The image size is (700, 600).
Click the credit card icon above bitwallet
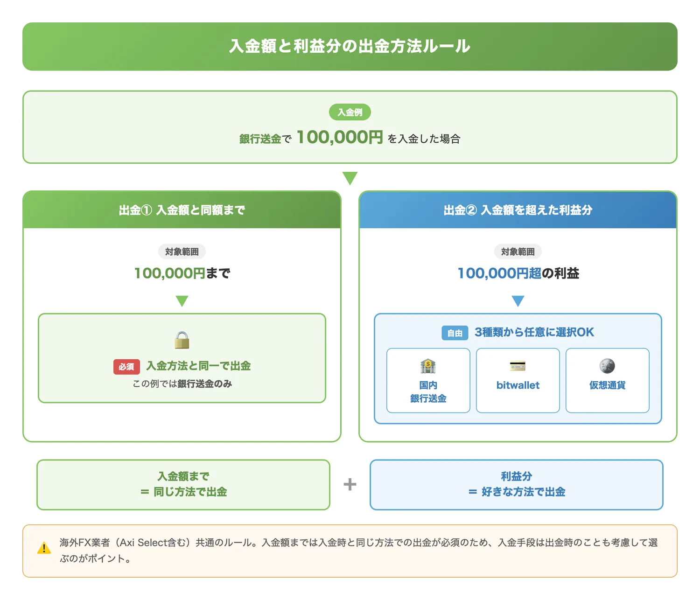click(x=518, y=366)
